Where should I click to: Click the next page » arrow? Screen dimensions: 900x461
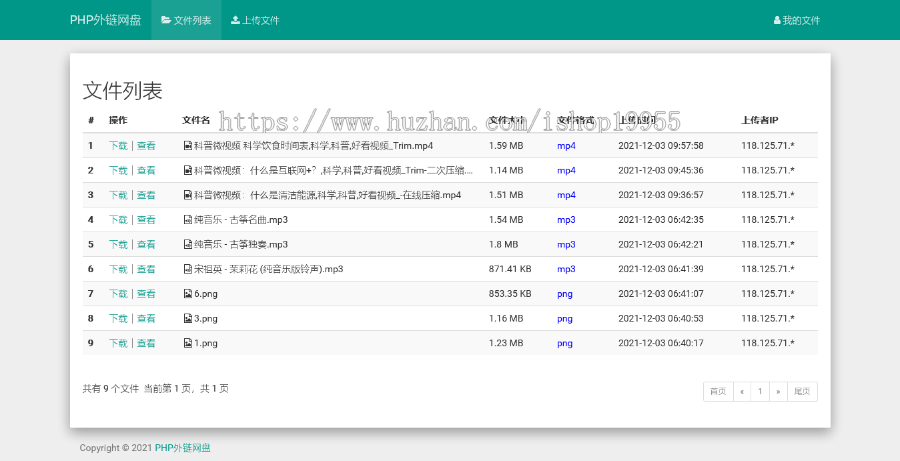click(777, 392)
